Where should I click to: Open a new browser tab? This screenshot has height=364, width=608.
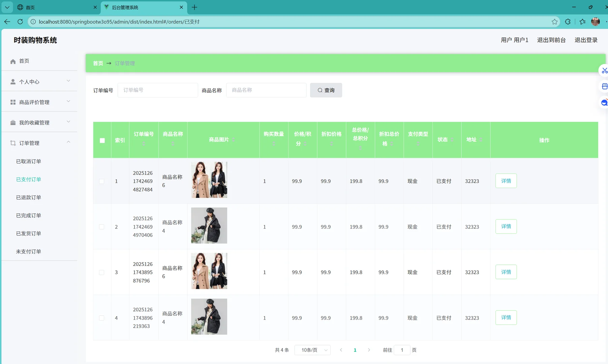tap(194, 7)
